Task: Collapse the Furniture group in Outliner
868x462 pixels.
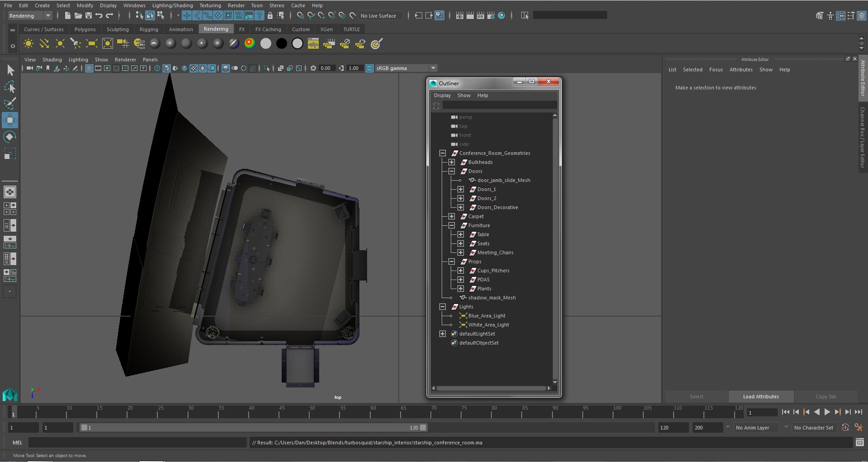Action: tap(451, 225)
